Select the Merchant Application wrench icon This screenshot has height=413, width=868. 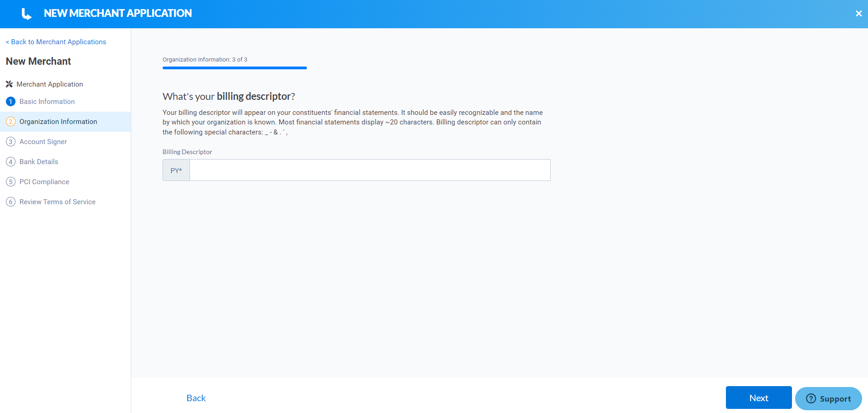click(x=9, y=84)
